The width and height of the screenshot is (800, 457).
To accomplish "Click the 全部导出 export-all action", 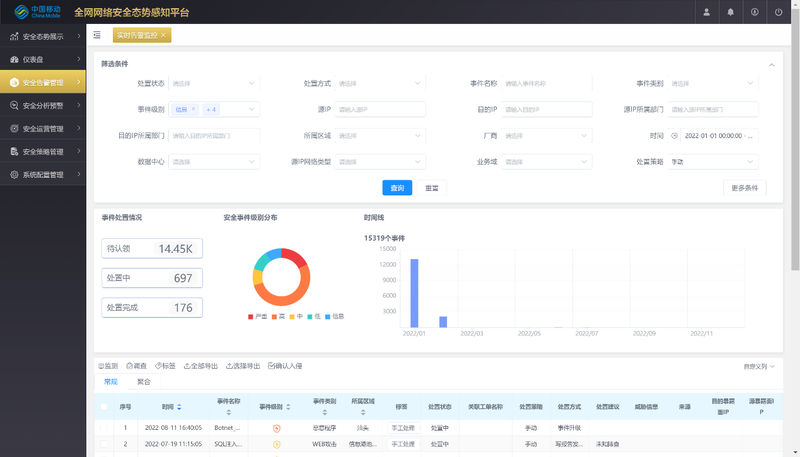I will 201,366.
